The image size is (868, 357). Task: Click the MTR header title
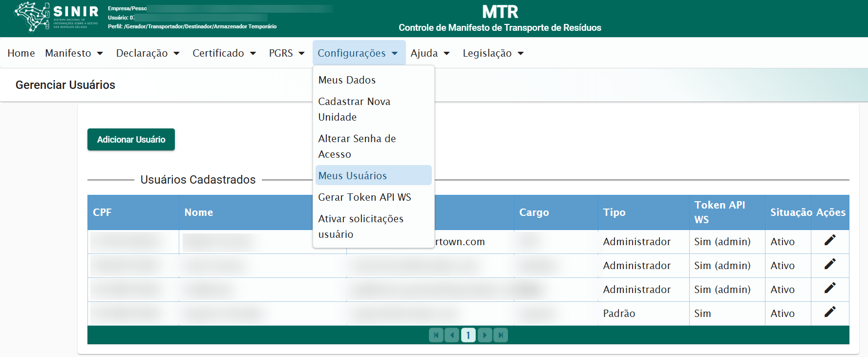coord(500,12)
